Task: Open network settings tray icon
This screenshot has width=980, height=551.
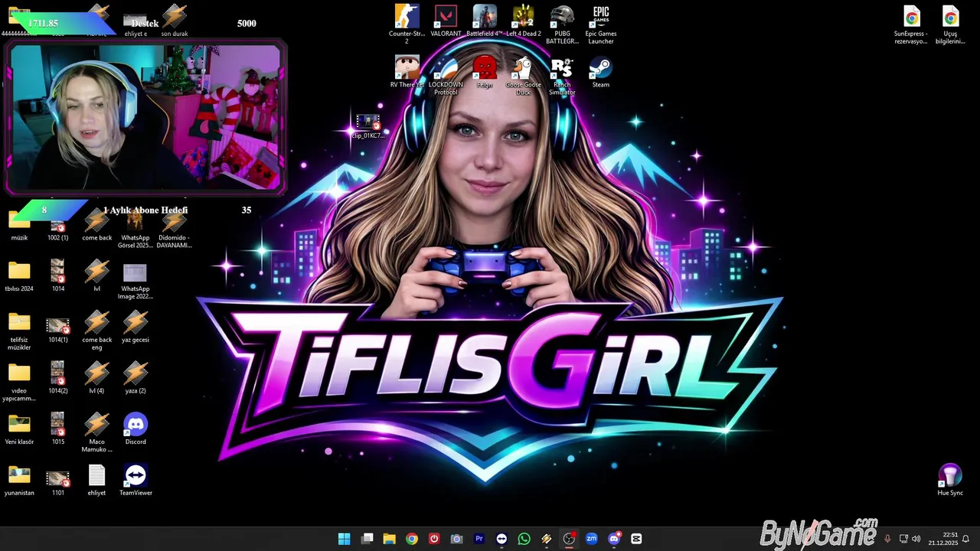Action: (x=903, y=539)
